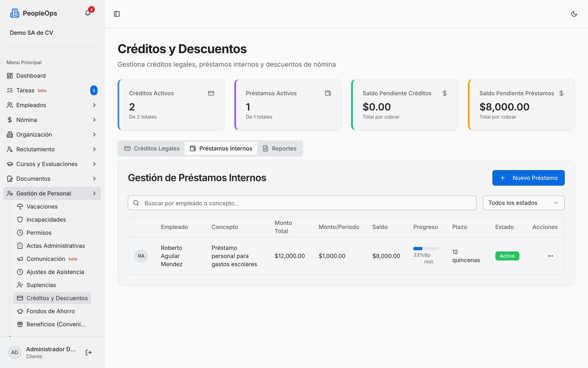The height and width of the screenshot is (368, 588).
Task: Click the Fondos de Ahorro piggy bank icon
Action: [x=20, y=311]
